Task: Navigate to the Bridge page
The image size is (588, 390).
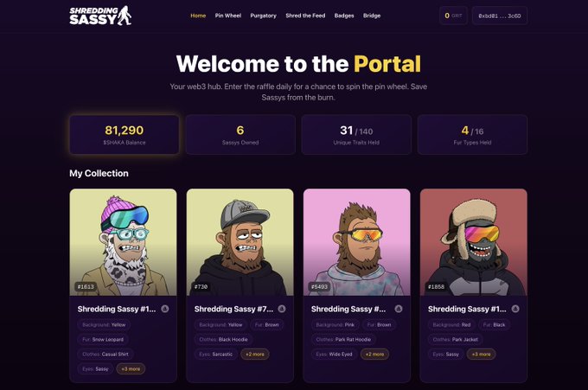Action: click(x=372, y=16)
